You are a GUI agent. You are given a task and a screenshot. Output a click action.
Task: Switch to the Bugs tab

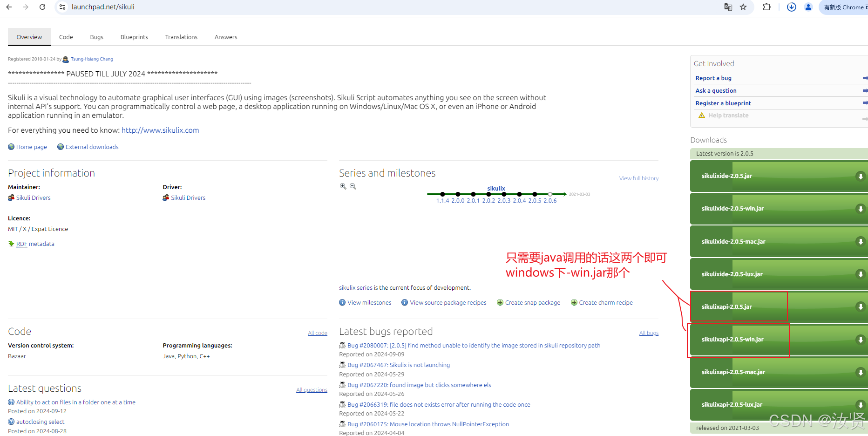tap(97, 37)
